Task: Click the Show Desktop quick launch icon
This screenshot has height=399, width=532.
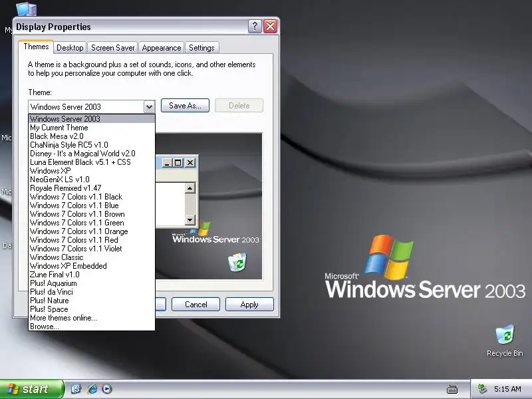Action: tap(76, 389)
